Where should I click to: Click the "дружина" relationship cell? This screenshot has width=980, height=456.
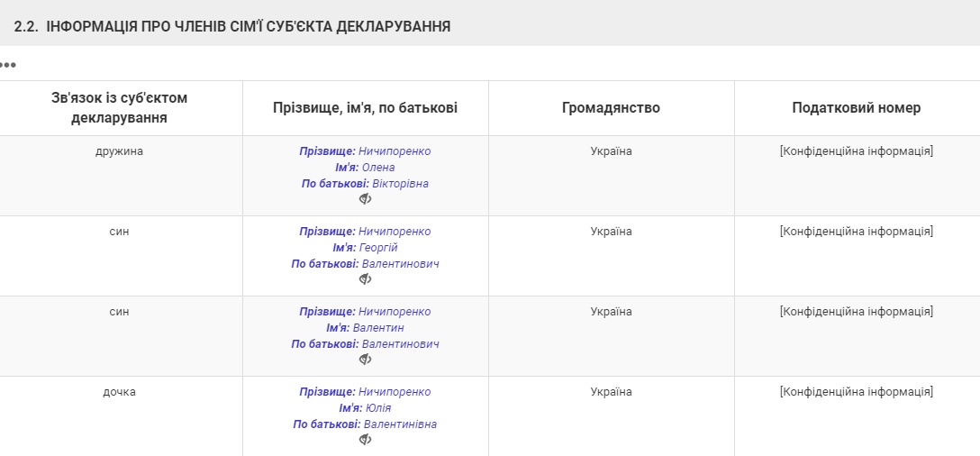click(x=119, y=151)
